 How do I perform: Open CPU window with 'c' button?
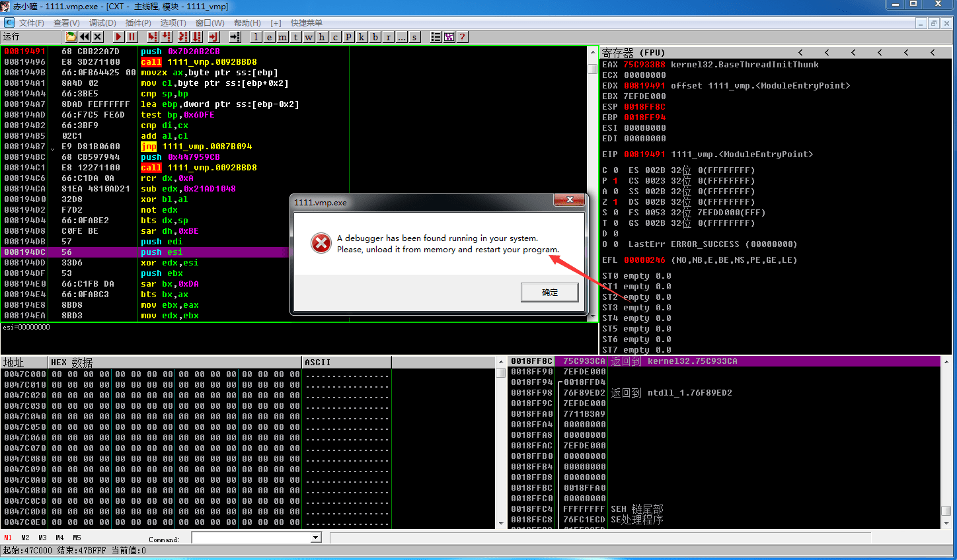tap(335, 37)
